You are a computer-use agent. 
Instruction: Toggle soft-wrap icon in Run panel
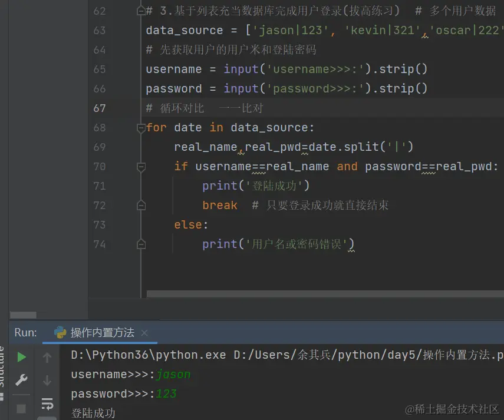47,404
